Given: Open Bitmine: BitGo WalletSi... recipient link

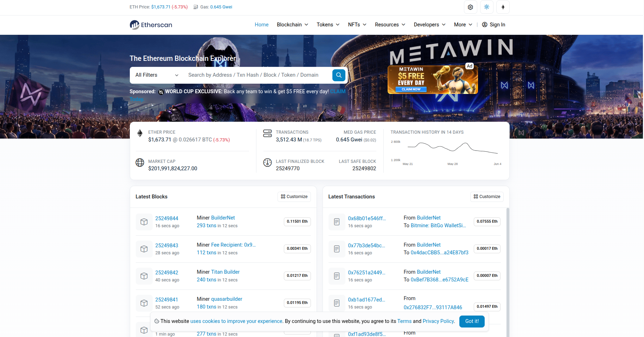Looking at the screenshot, I should (x=438, y=225).
